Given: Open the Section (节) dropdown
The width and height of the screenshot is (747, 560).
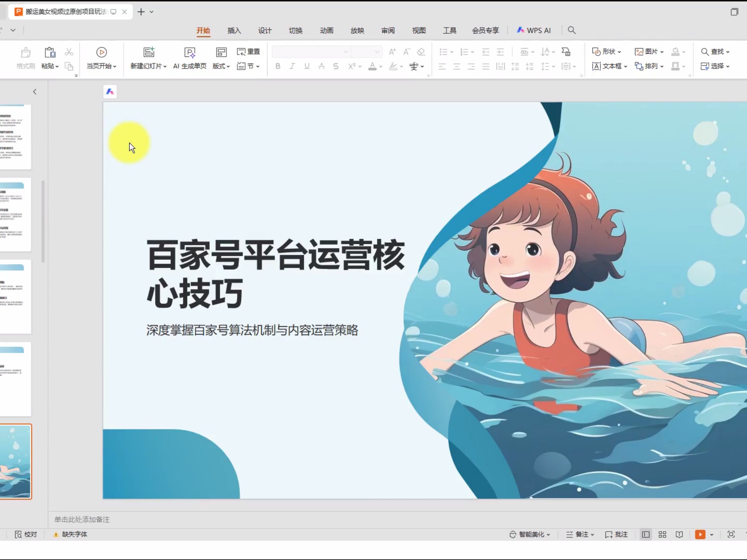Looking at the screenshot, I should point(248,66).
